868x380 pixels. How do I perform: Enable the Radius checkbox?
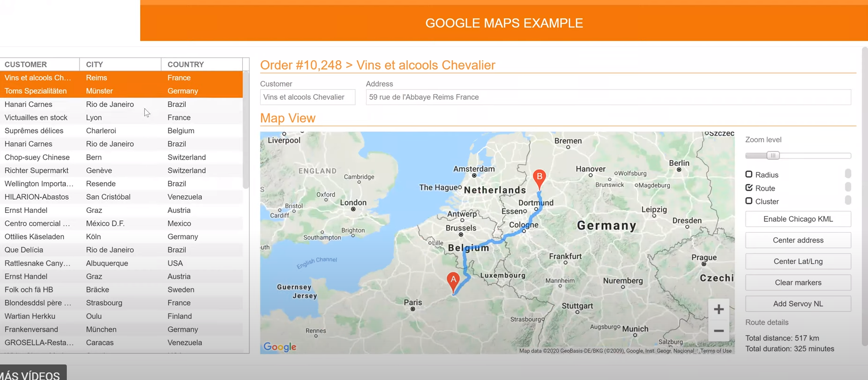pyautogui.click(x=749, y=174)
